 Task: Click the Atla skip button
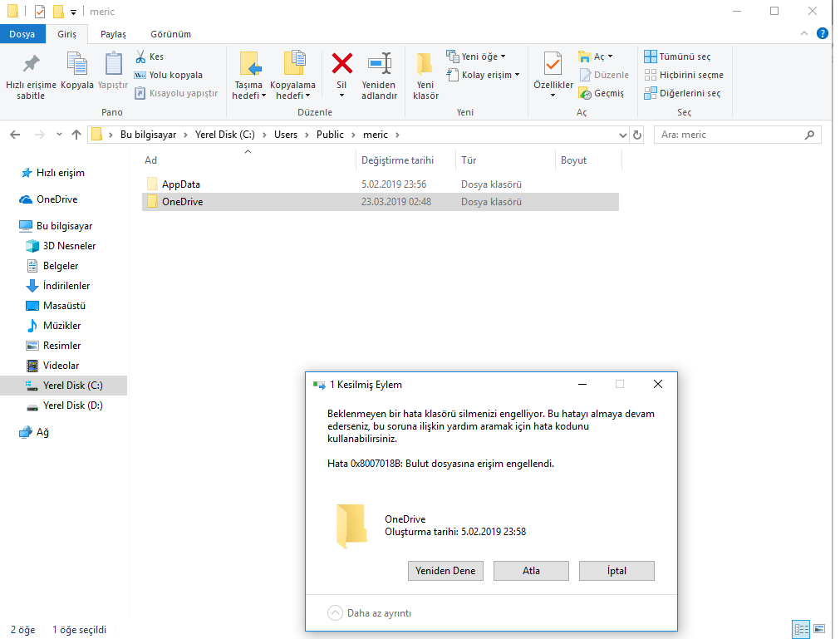[531, 571]
